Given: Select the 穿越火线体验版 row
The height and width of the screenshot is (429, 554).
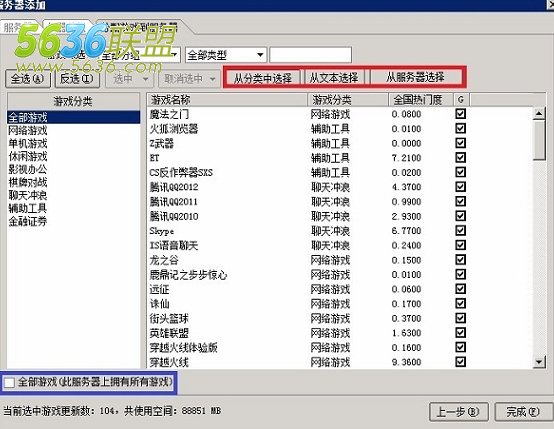Looking at the screenshot, I should 340,347.
